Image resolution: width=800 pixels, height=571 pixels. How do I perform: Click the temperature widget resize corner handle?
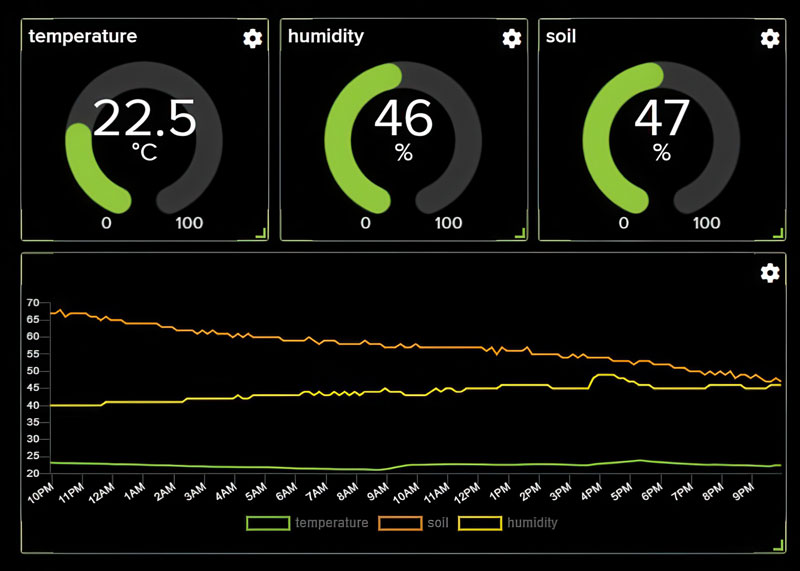point(261,233)
